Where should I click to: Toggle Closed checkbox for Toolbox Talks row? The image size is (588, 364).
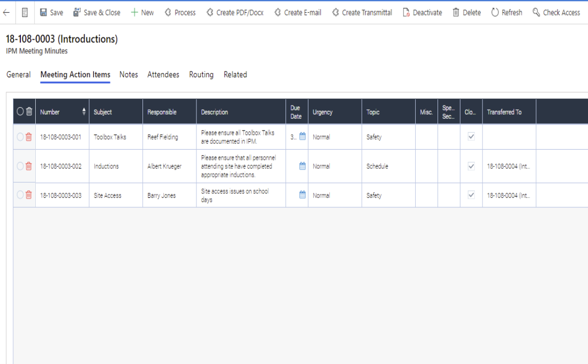[x=471, y=137]
